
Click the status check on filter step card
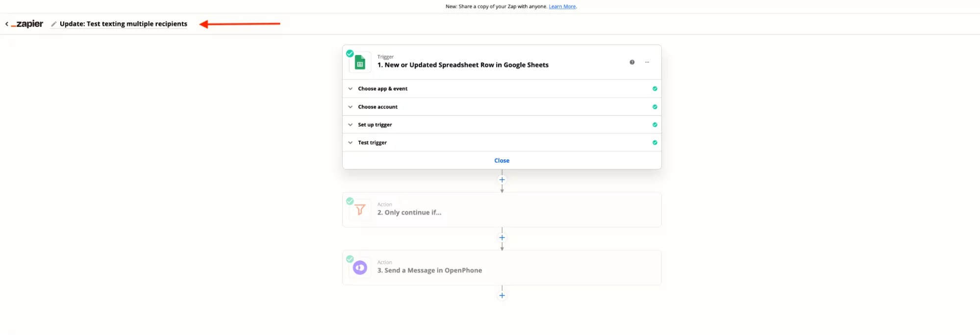point(350,201)
